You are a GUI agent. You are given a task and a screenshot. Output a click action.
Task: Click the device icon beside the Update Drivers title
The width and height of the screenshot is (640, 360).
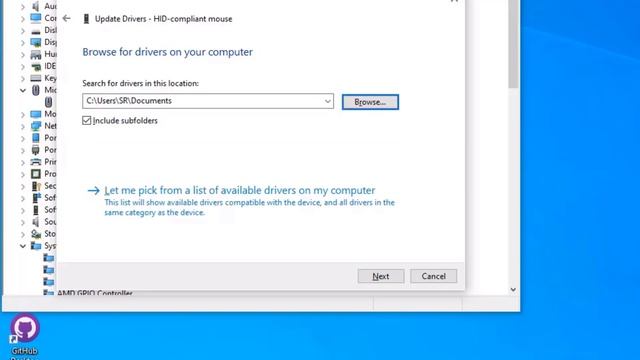[x=86, y=19]
